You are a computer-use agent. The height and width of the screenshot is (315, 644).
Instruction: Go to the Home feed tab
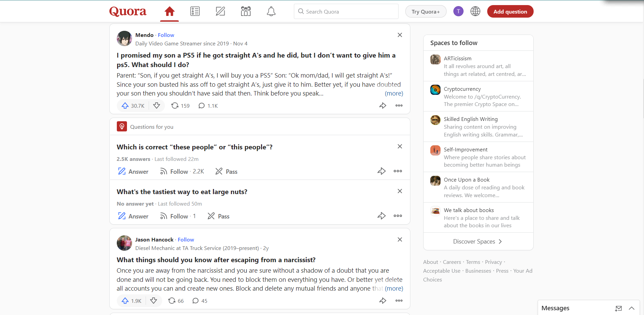169,12
